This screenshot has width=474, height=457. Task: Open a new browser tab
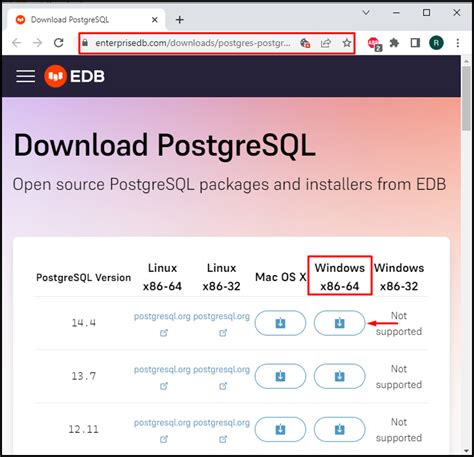click(x=180, y=20)
